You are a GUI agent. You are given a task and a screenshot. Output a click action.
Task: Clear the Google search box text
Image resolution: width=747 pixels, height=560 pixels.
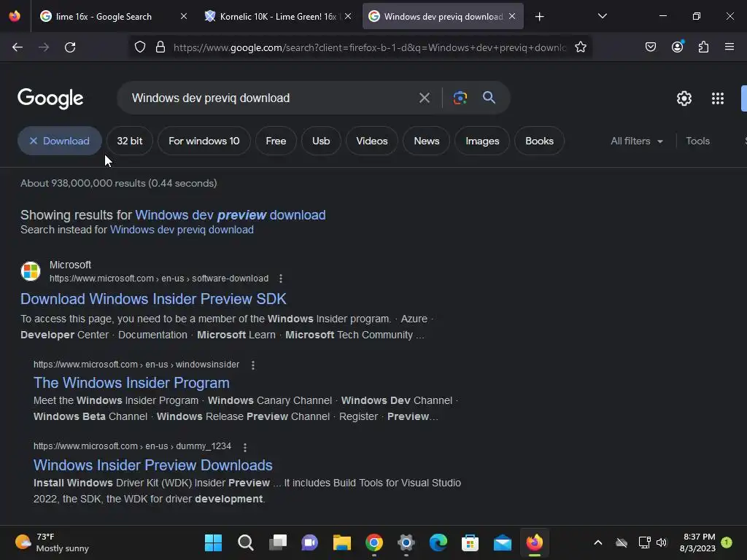[424, 98]
